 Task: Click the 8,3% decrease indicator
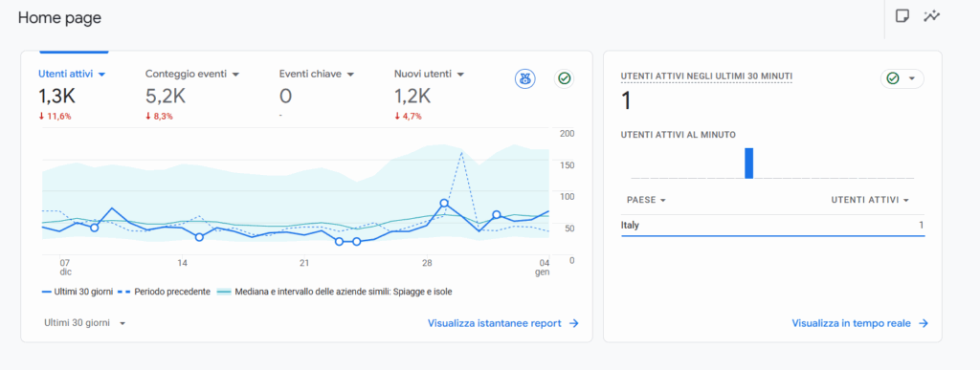coord(160,116)
